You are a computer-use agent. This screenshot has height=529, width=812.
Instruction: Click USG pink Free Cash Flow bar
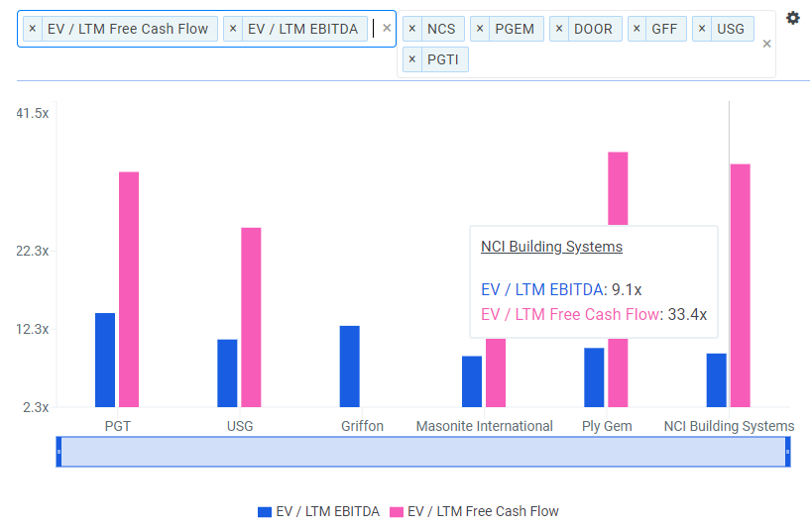click(x=251, y=317)
